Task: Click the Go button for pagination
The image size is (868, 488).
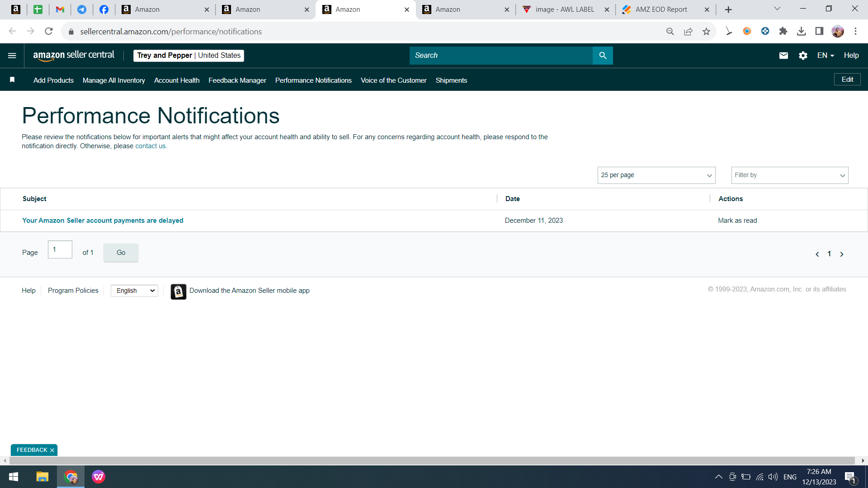Action: pos(121,253)
